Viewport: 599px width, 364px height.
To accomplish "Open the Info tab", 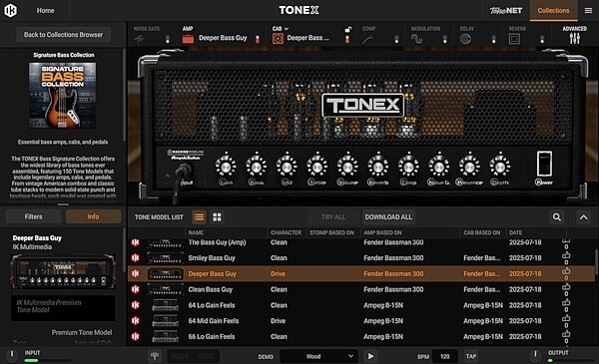I will [x=93, y=216].
